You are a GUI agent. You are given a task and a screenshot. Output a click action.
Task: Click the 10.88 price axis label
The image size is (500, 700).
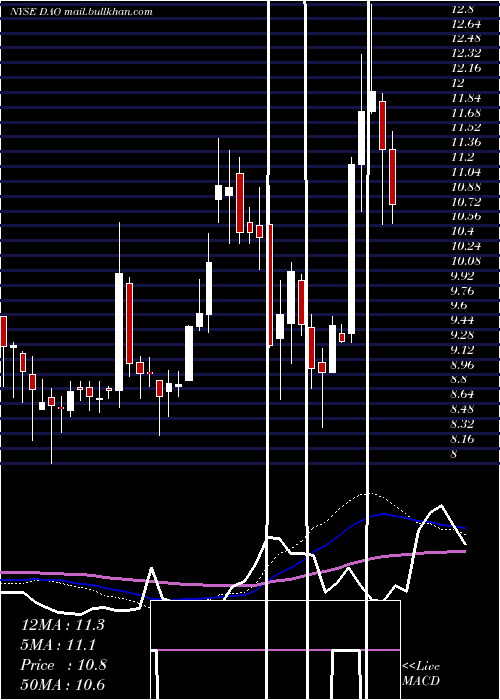pyautogui.click(x=466, y=187)
